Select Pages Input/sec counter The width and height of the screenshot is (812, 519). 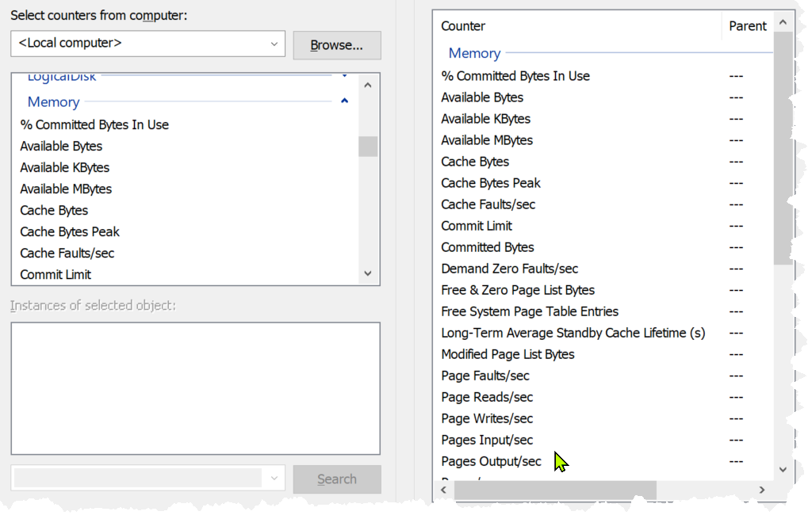tap(487, 441)
